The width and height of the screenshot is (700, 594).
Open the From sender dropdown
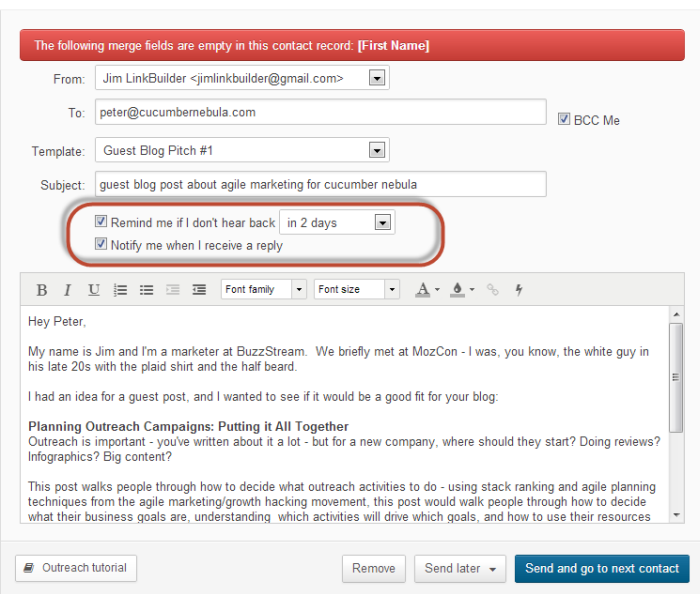[377, 78]
